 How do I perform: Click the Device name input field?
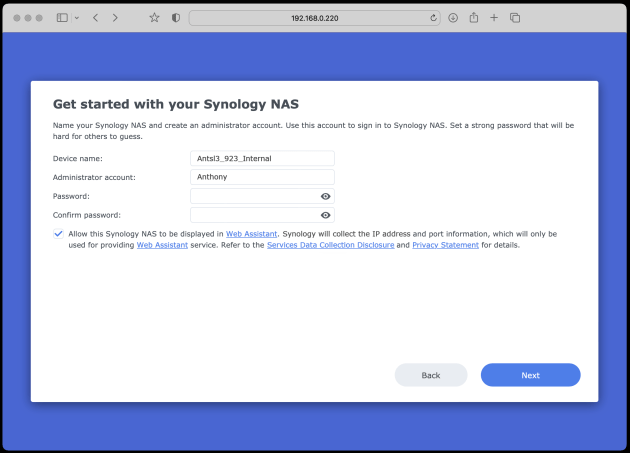point(262,158)
